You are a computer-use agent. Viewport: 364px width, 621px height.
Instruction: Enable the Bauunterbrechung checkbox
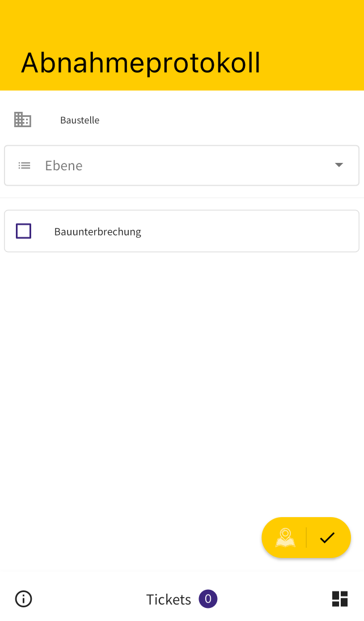click(23, 231)
